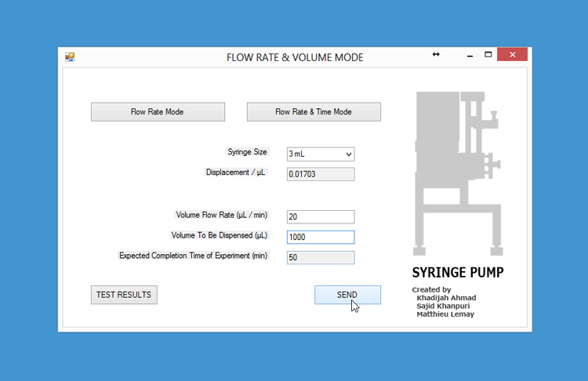Minimize the Flow Rate & Volume Mode window
Image resolution: width=588 pixels, height=381 pixels.
[468, 56]
